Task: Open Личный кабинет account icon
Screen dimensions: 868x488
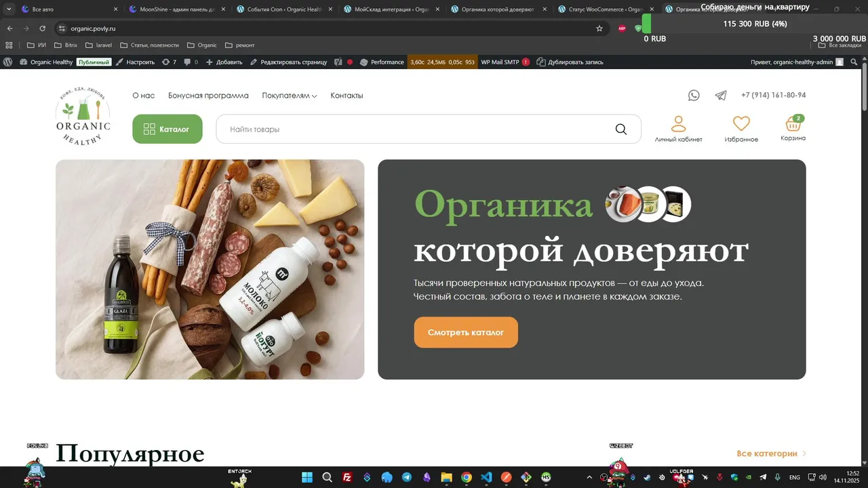Action: point(678,129)
